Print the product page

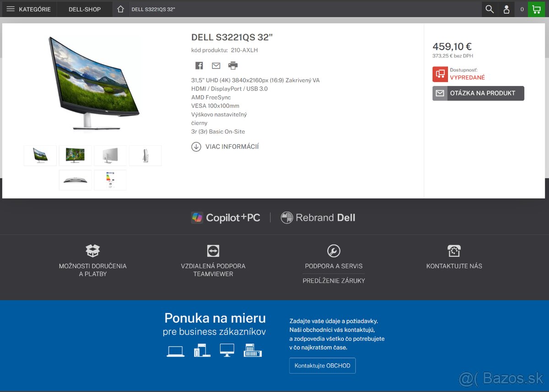[233, 65]
